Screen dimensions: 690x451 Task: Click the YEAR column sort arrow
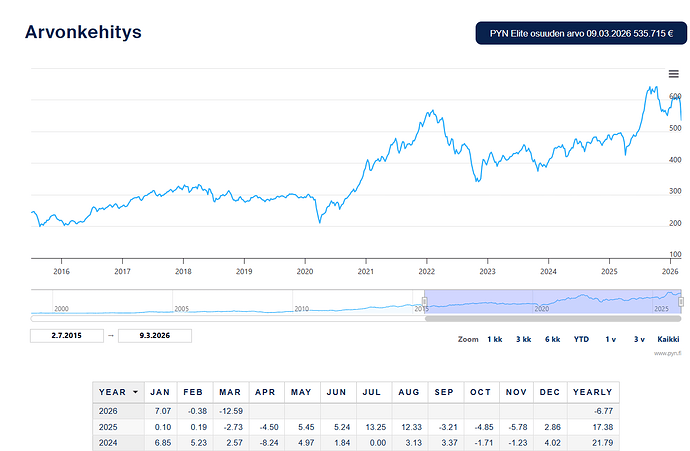pyautogui.click(x=135, y=392)
